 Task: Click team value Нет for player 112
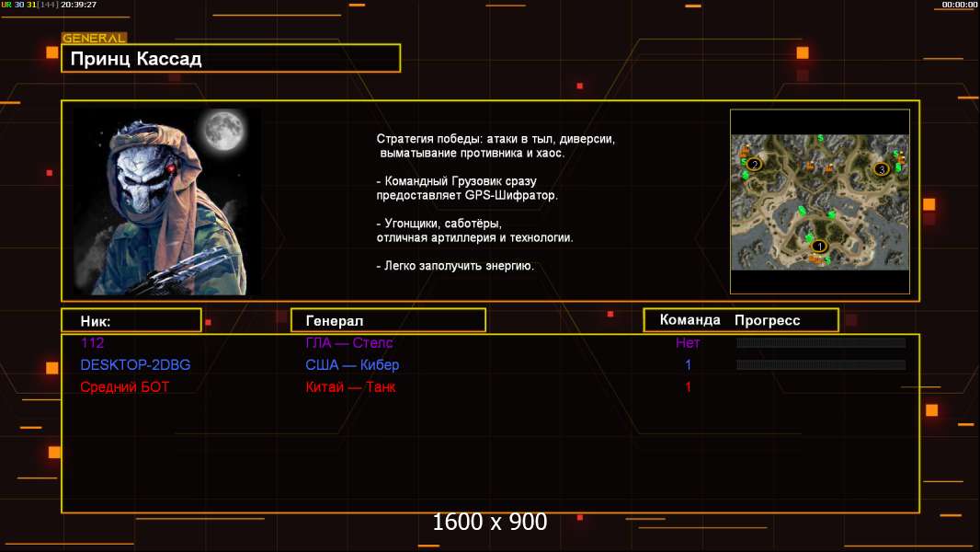pos(688,342)
